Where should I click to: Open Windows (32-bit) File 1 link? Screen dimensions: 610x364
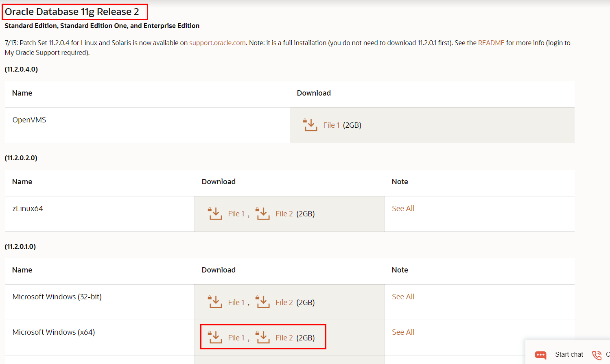236,303
